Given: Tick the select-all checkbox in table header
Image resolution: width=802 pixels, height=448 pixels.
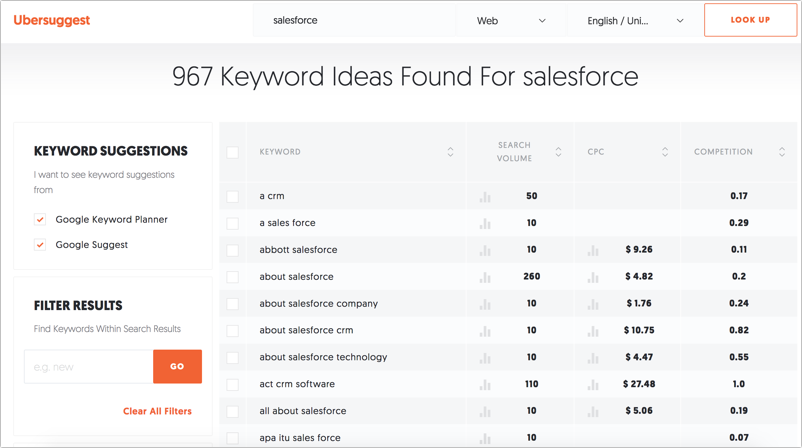Looking at the screenshot, I should coord(232,152).
